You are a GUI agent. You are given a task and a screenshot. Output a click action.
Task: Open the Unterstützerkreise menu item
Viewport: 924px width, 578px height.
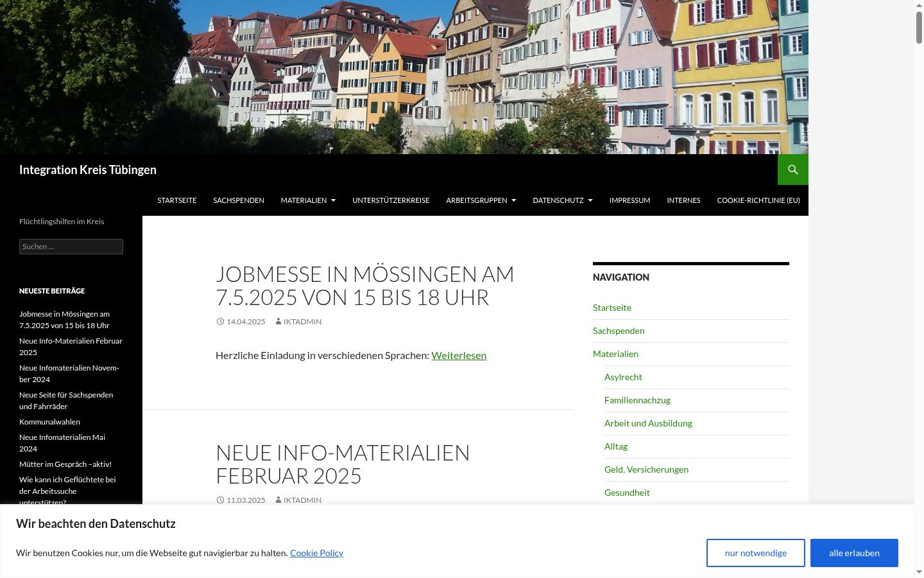point(391,200)
